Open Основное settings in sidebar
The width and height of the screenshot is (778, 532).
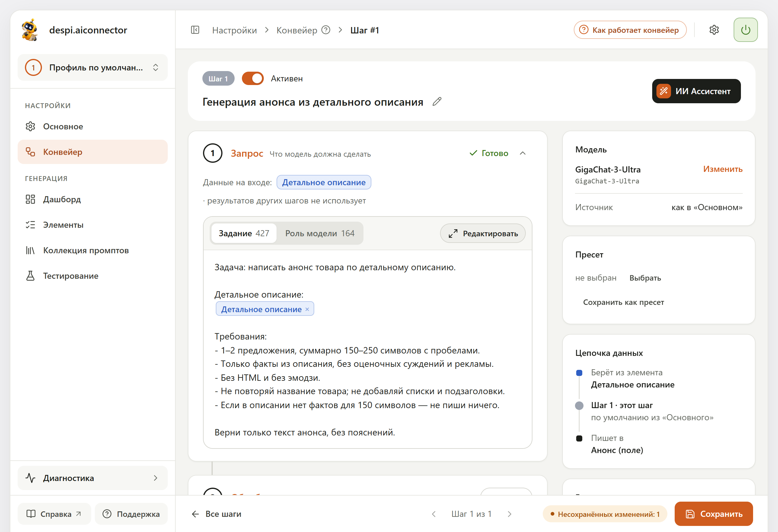(93, 127)
